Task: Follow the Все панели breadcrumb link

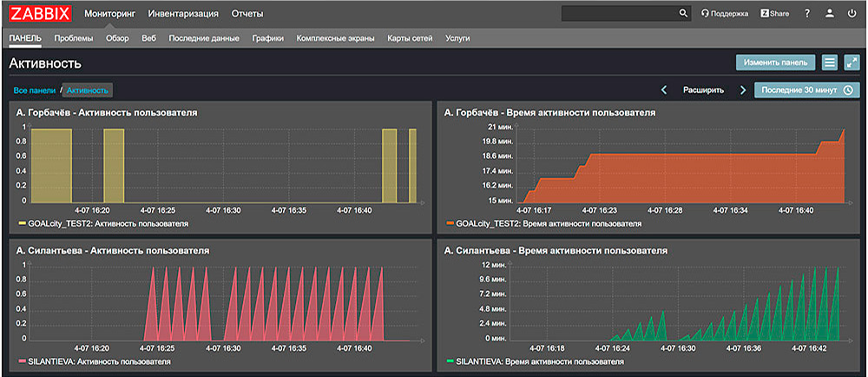Action: pos(35,89)
